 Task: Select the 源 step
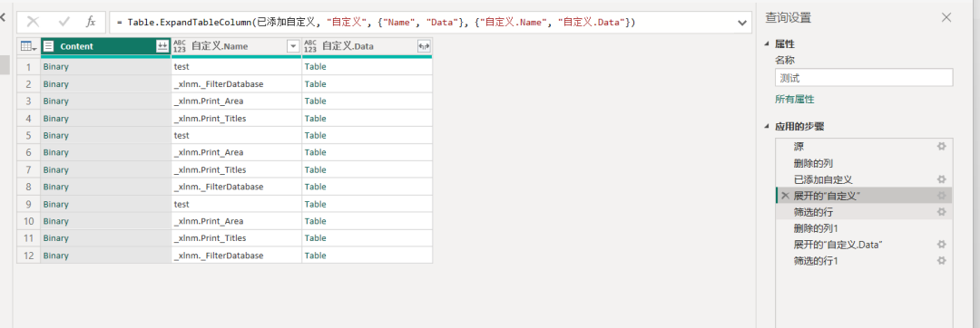[x=864, y=147]
